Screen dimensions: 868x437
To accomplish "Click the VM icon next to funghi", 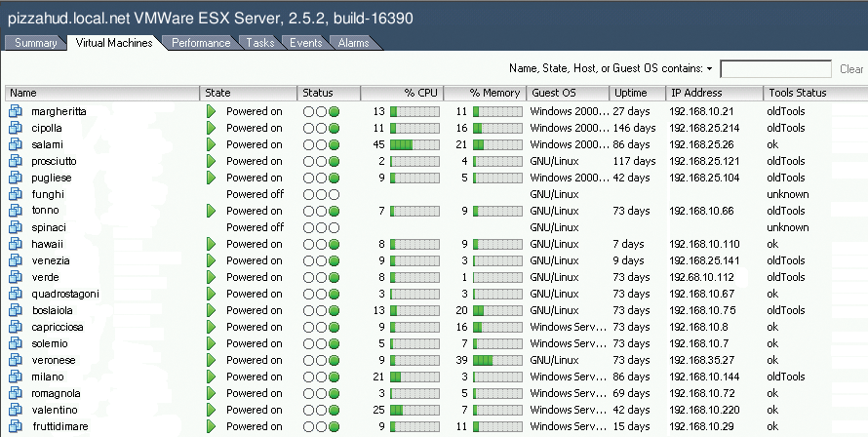I will point(16,194).
